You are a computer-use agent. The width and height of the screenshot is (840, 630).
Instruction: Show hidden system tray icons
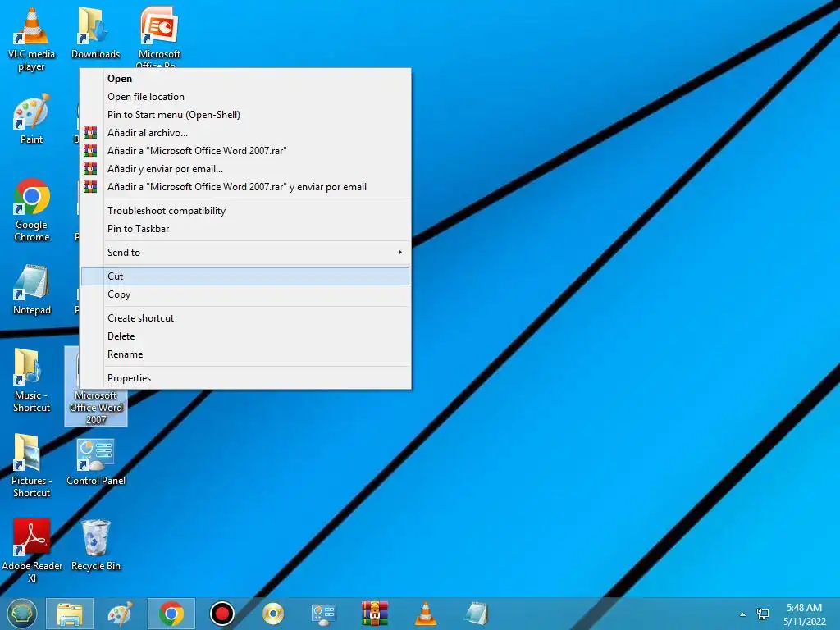point(742,614)
